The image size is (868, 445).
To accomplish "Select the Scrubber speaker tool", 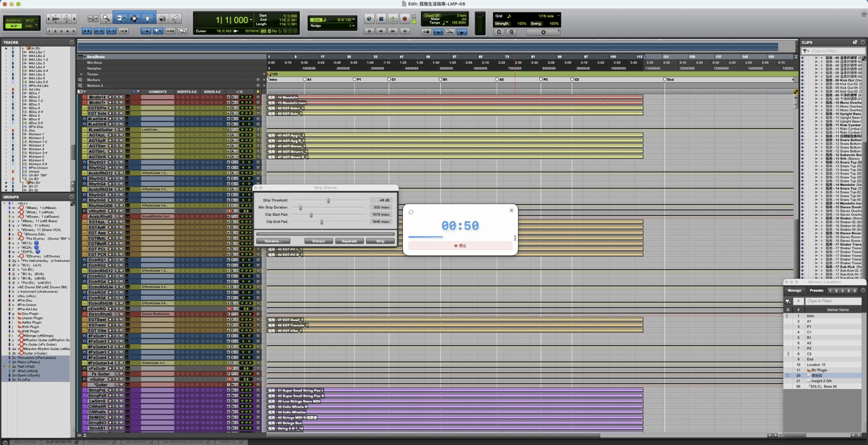I will (163, 18).
